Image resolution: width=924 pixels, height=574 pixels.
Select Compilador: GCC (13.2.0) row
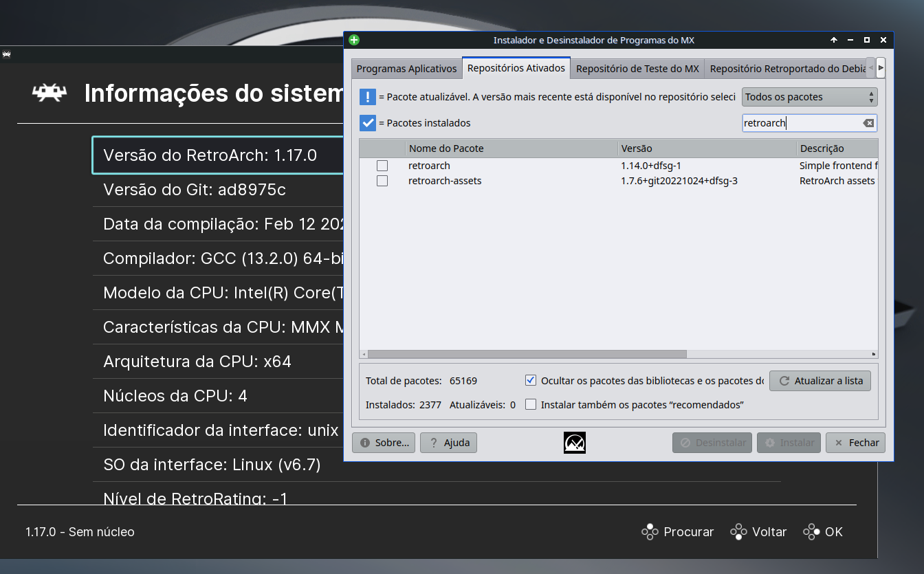pos(218,258)
